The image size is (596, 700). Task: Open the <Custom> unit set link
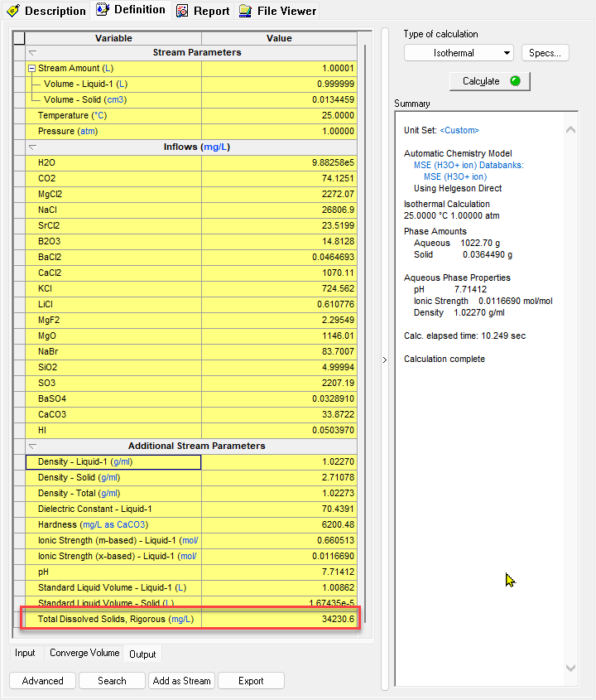459,130
